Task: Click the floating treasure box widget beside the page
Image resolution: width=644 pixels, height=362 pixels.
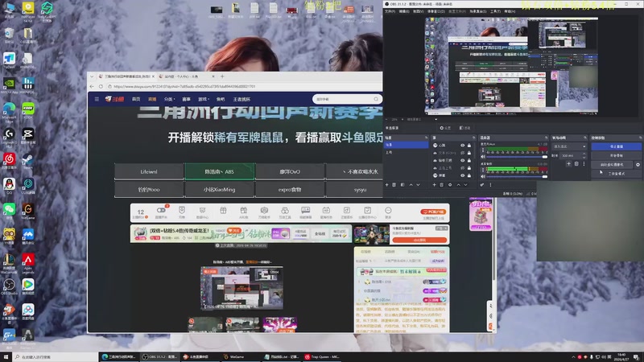Action: click(481, 214)
